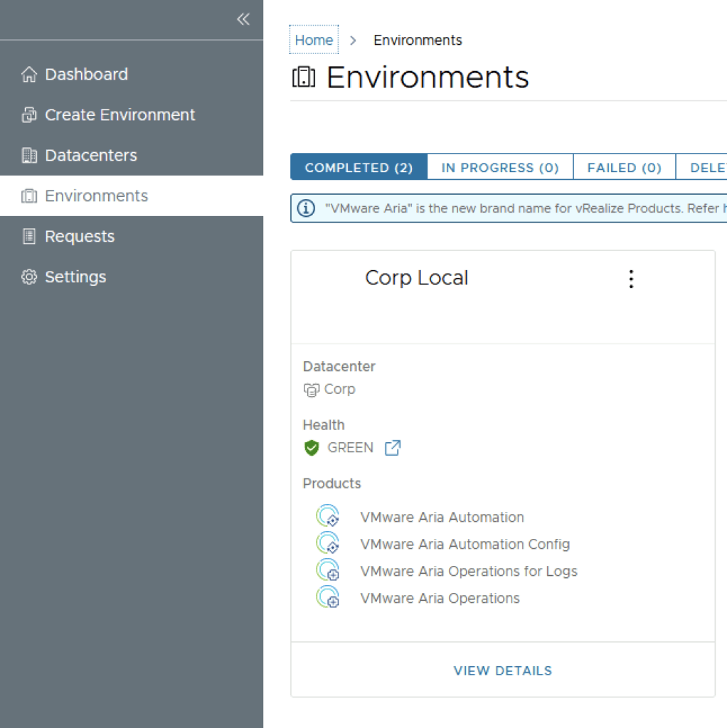Click the VMware Aria Automation product icon
This screenshot has width=727, height=728.
coord(328,516)
